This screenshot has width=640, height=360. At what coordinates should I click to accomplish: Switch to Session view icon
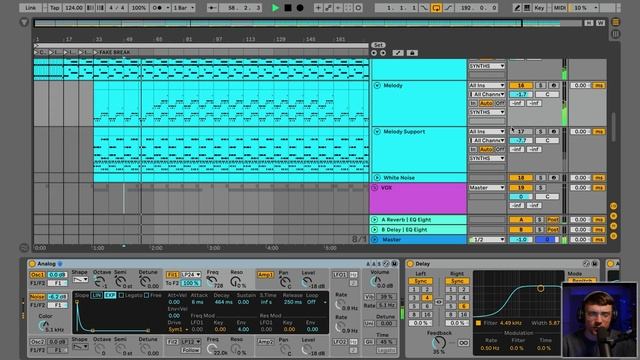[x=615, y=34]
